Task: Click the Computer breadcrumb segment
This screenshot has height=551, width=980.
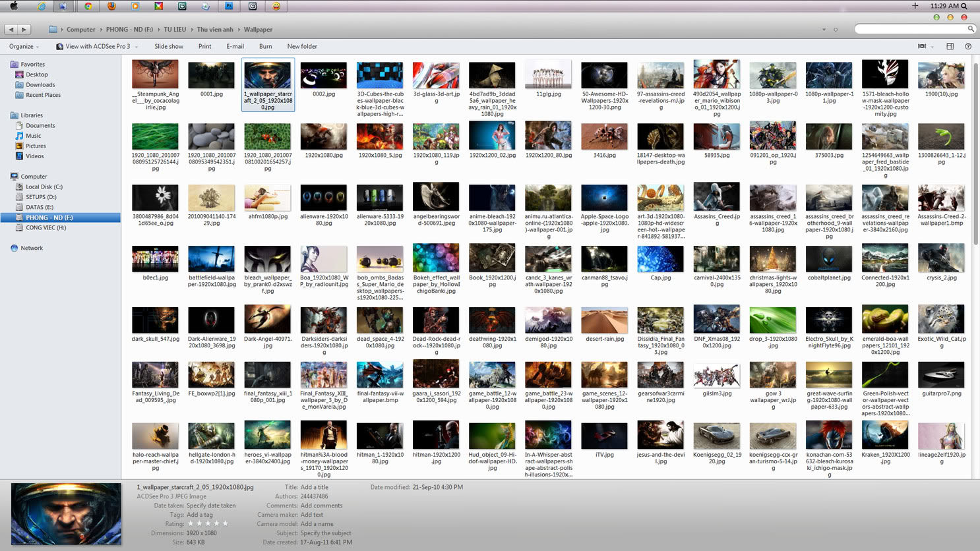Action: coord(81,30)
